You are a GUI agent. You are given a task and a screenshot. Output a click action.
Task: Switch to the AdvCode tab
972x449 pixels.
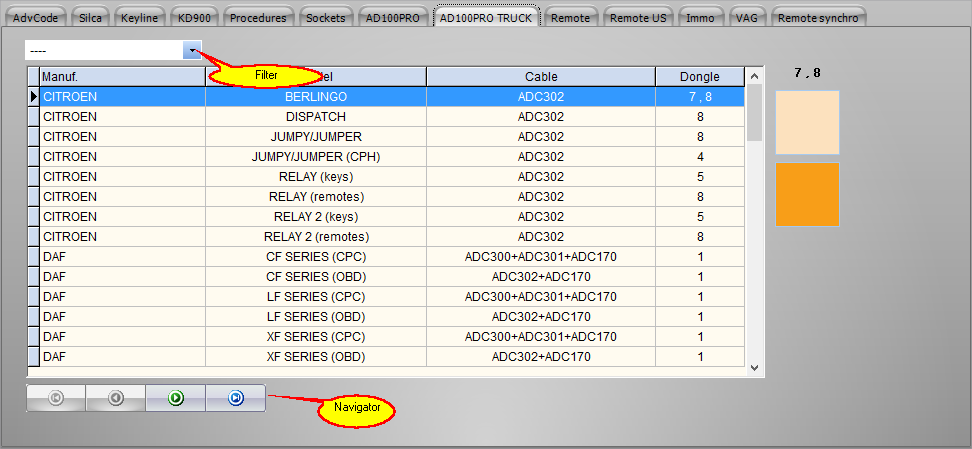(35, 18)
